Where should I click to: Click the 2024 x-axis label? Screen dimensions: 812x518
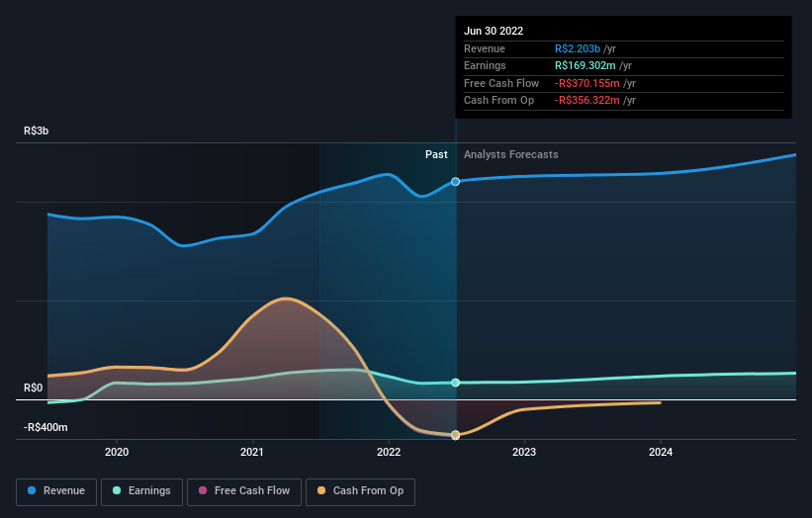click(661, 452)
